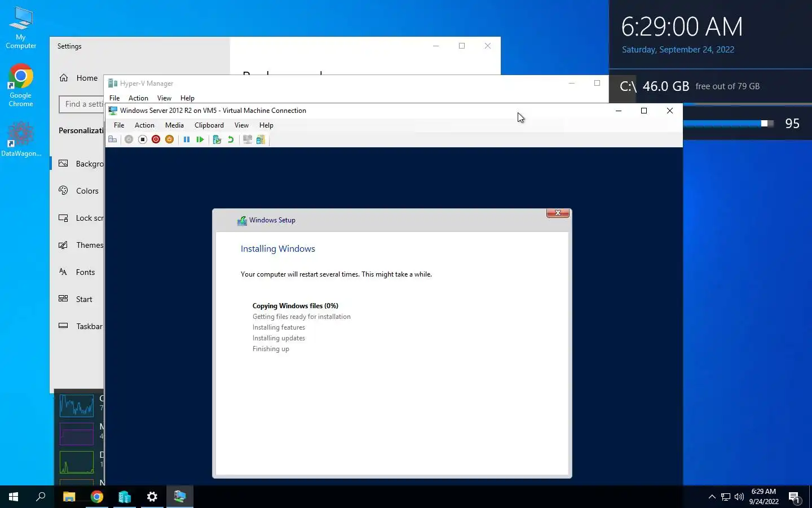Viewport: 812px width, 508px height.
Task: Open the Media menu
Action: tap(174, 125)
